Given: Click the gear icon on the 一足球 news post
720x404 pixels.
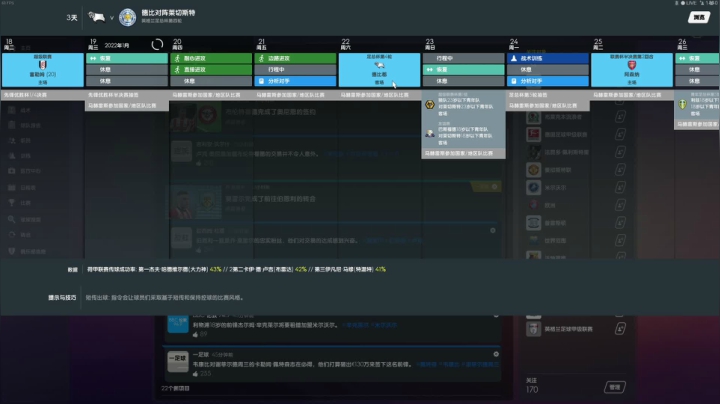Looking at the screenshot, I should coord(496,354).
